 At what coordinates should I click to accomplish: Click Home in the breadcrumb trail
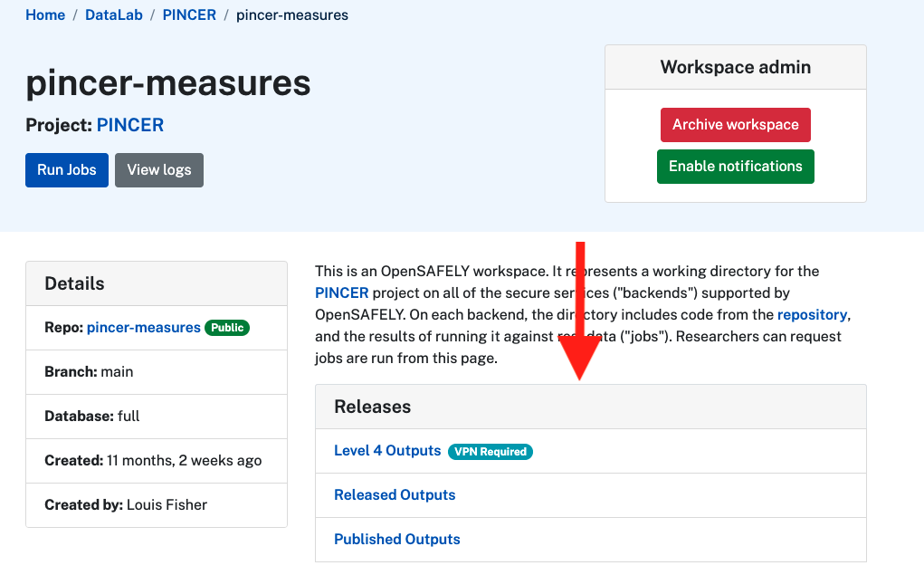(x=45, y=14)
